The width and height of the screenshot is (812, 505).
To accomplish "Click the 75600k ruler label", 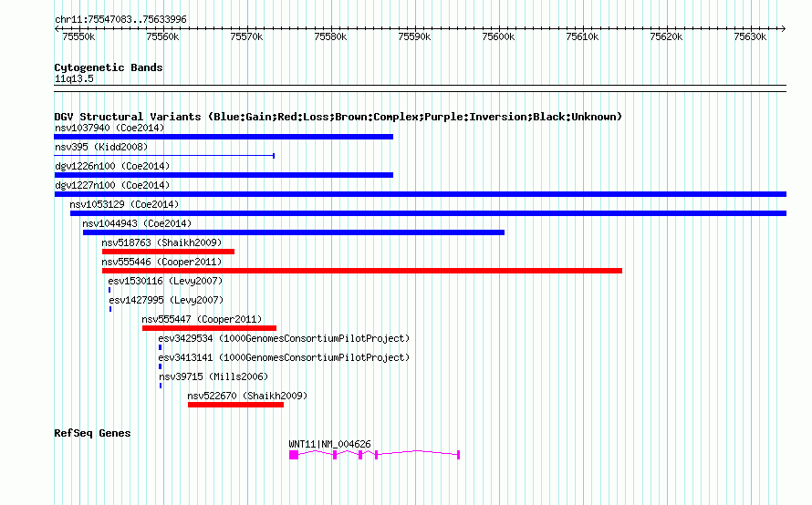I will (x=498, y=36).
